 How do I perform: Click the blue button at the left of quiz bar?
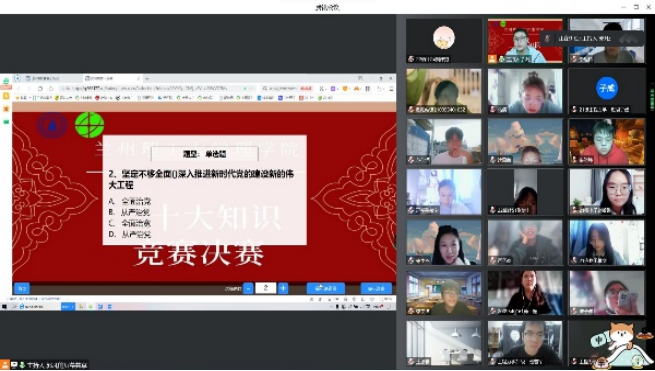(21, 288)
